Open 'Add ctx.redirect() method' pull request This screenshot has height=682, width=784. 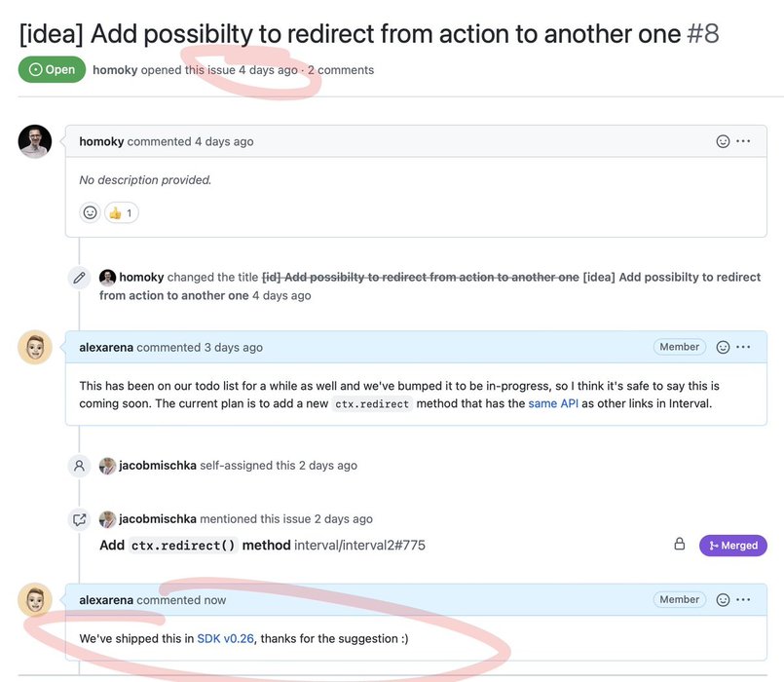[x=195, y=546]
